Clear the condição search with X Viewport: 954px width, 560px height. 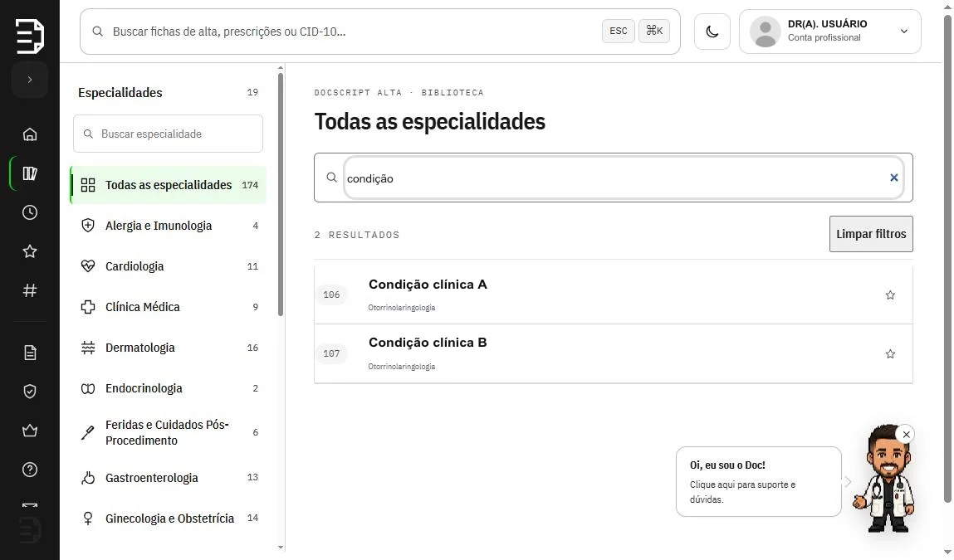pyautogui.click(x=893, y=178)
